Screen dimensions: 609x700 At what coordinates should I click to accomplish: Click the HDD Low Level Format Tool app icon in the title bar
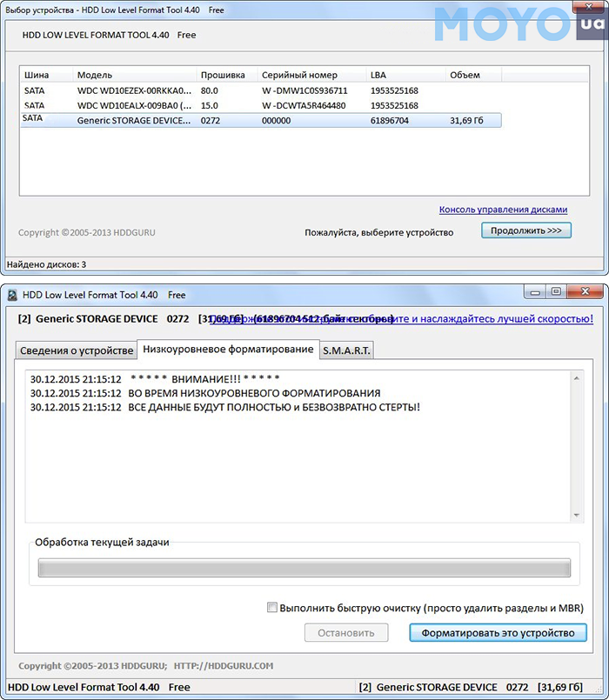(12, 295)
